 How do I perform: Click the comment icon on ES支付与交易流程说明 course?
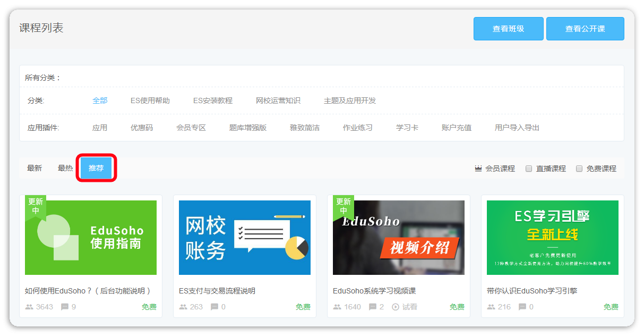[214, 307]
